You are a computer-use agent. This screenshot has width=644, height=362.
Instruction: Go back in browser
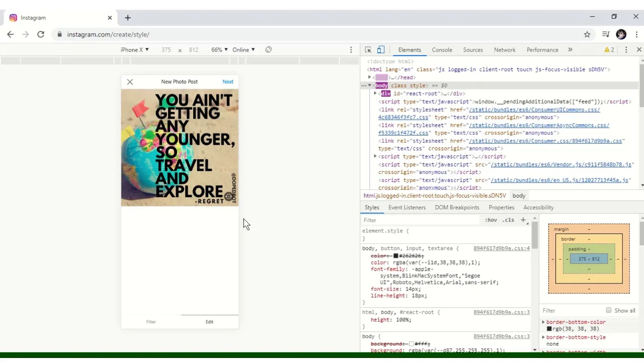(10, 34)
